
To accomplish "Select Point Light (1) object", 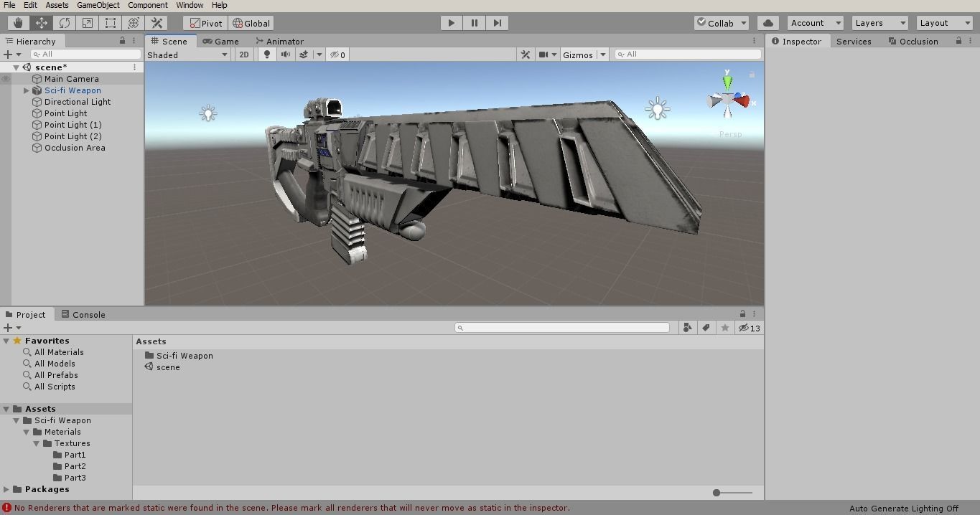I will 72,125.
